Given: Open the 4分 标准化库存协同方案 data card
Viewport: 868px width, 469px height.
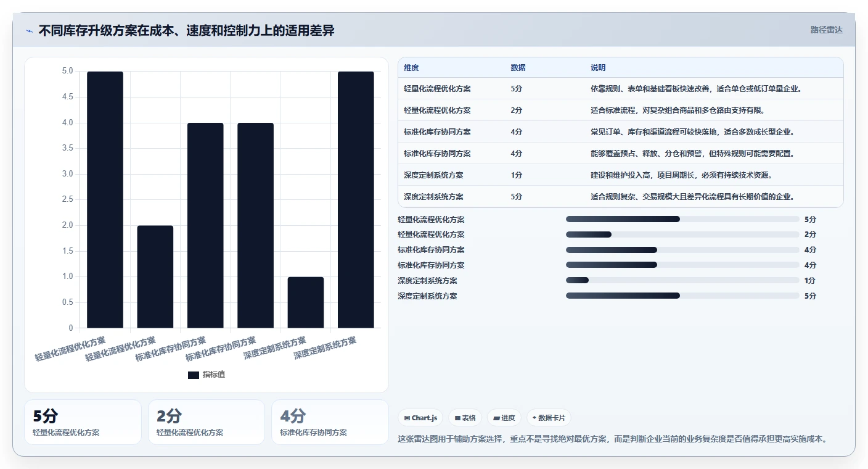Looking at the screenshot, I should coord(330,422).
